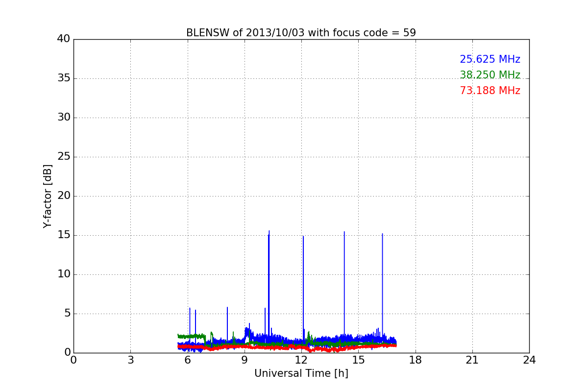Click the small blue spike near 8 hours
Screen dimensions: 588x392
click(x=227, y=323)
